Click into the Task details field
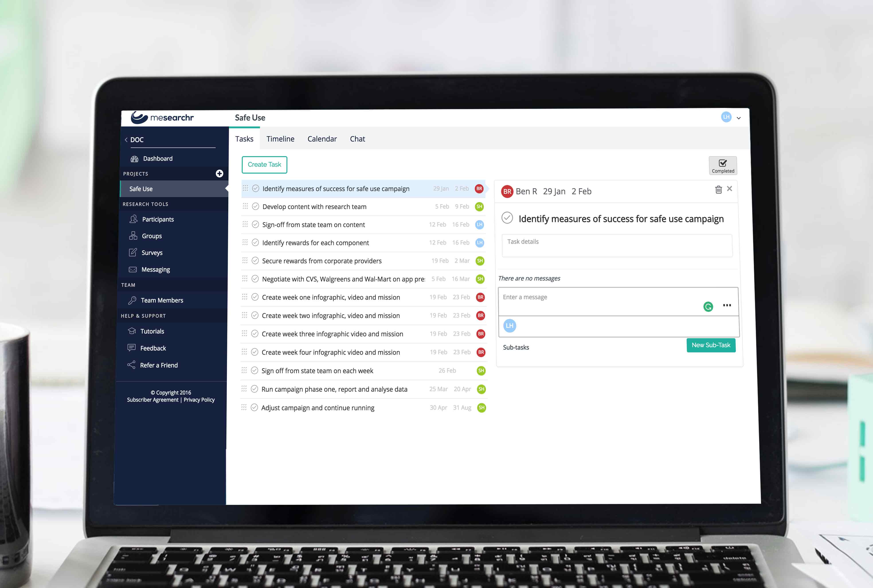The height and width of the screenshot is (588, 873). 617,246
